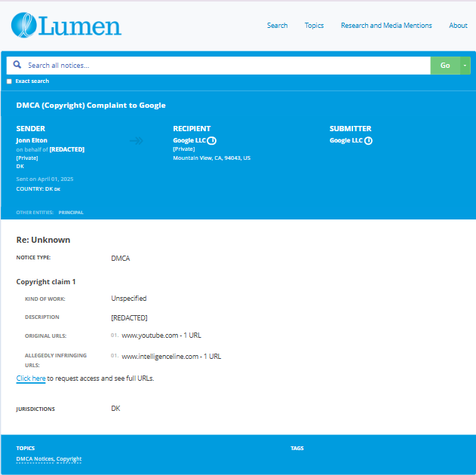This screenshot has height=475, width=476.
Task: Open the DMCA Notices, Copyright topic link
Action: click(49, 459)
